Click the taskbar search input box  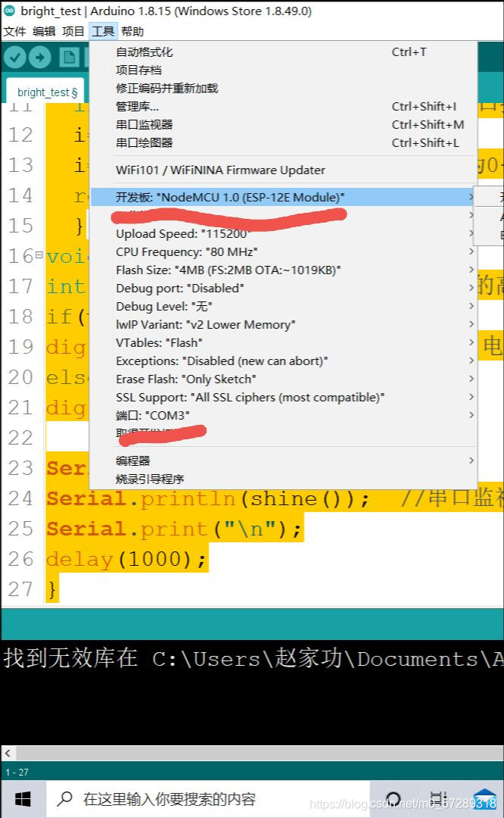pos(208,799)
